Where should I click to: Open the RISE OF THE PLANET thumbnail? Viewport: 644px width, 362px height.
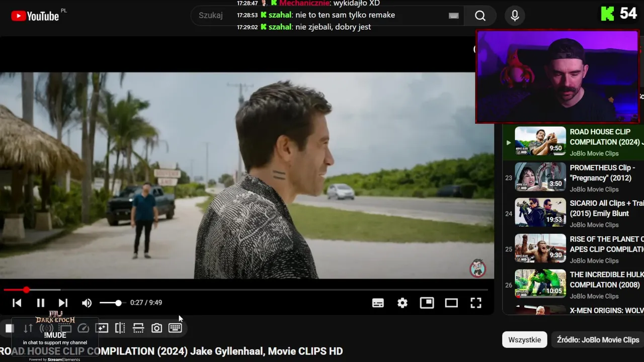click(540, 248)
